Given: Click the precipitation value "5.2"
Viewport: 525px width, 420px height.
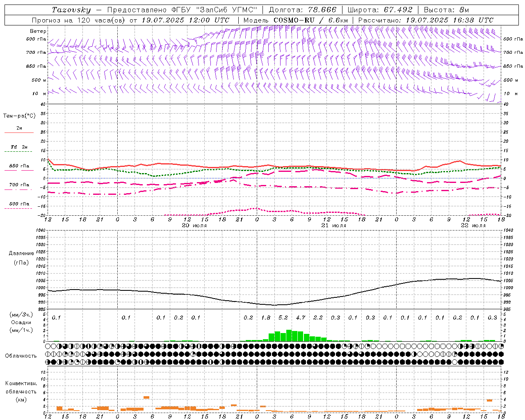Looking at the screenshot, I should click(283, 317).
